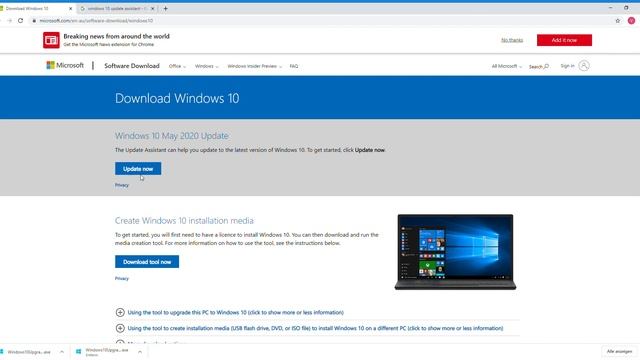
Task: Click the forward navigation arrow
Action: click(9, 20)
